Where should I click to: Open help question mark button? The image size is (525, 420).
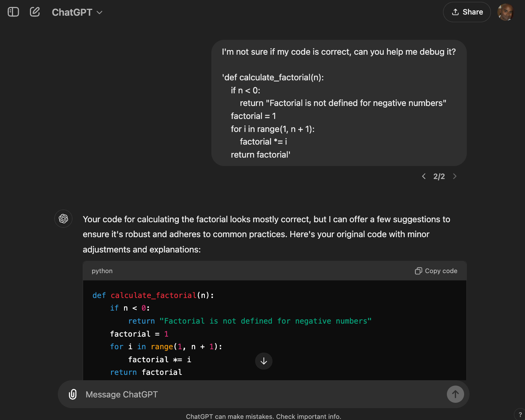pyautogui.click(x=520, y=415)
